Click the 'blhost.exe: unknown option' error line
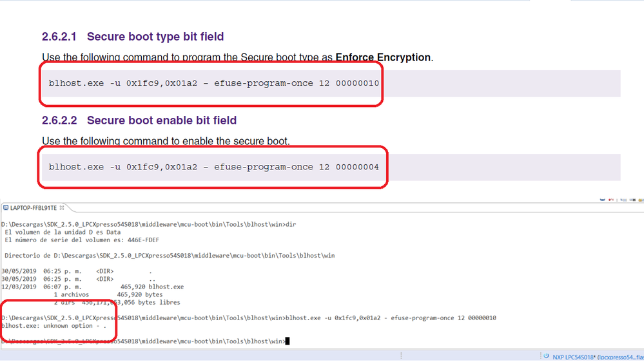This screenshot has width=644, height=362. (54, 326)
